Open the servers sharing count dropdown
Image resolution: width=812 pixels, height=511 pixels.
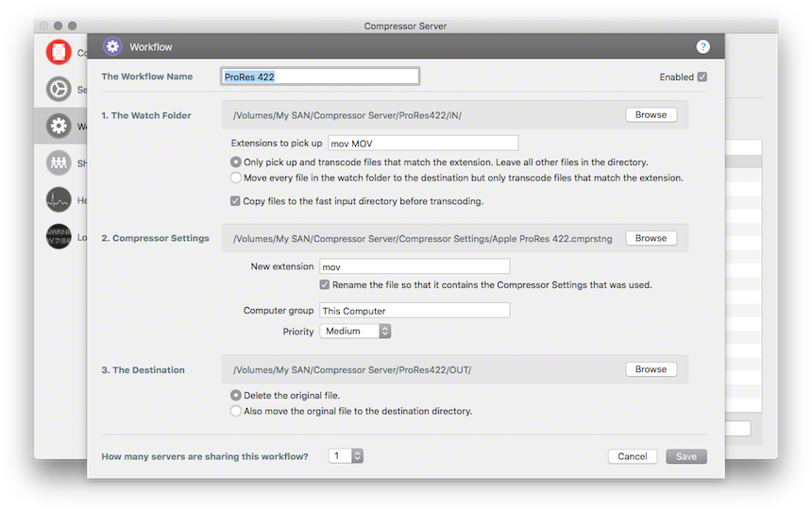(x=346, y=456)
